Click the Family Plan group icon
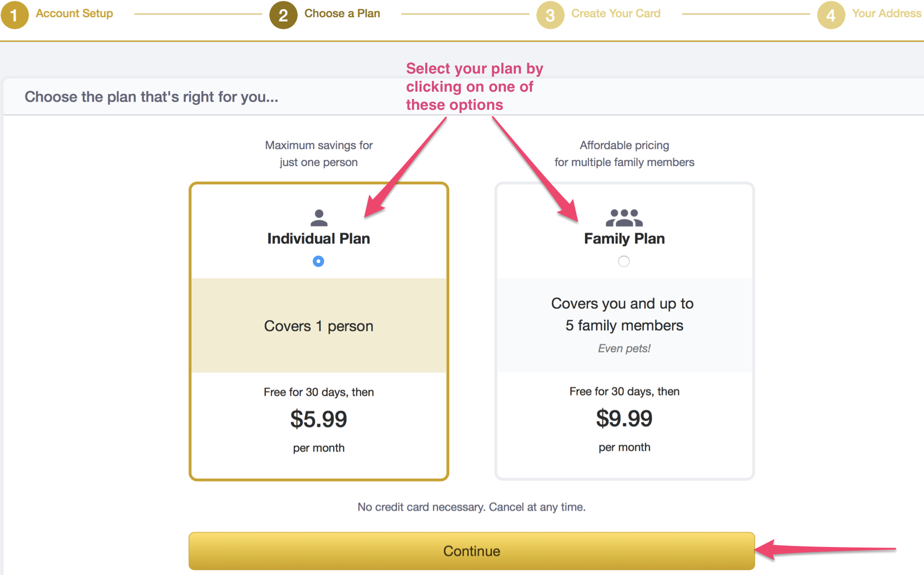The image size is (924, 575). (624, 218)
